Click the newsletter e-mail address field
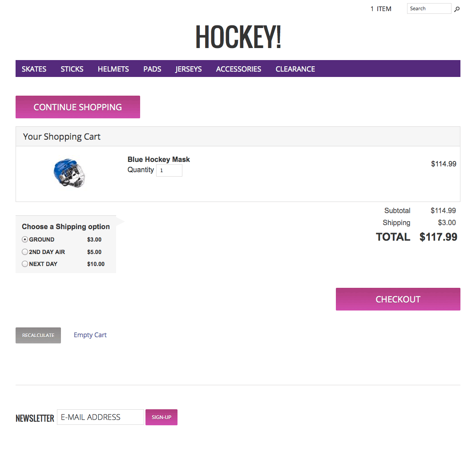 [x=101, y=417]
